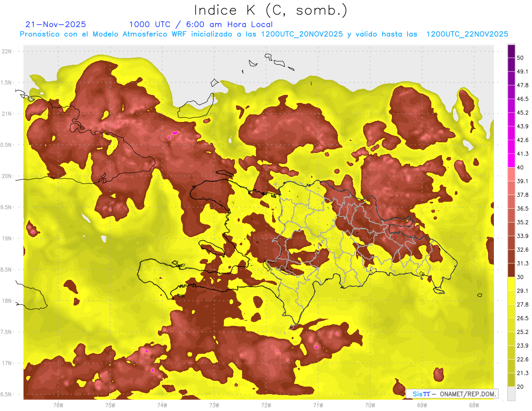
Task: Click legend value "40"
Action: (x=521, y=168)
